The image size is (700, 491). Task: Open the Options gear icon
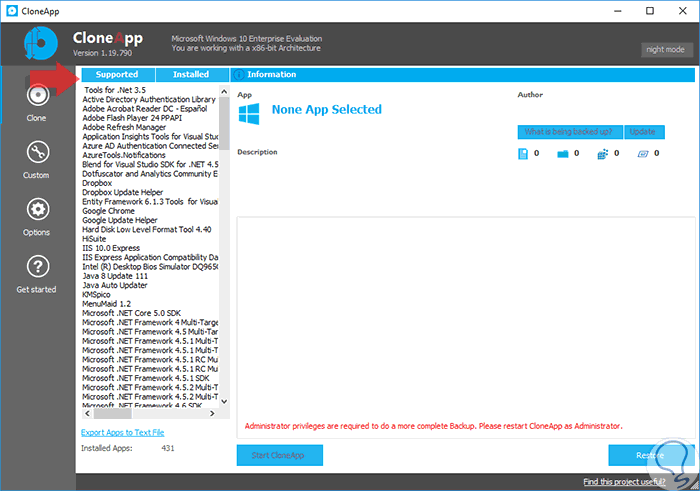point(38,209)
